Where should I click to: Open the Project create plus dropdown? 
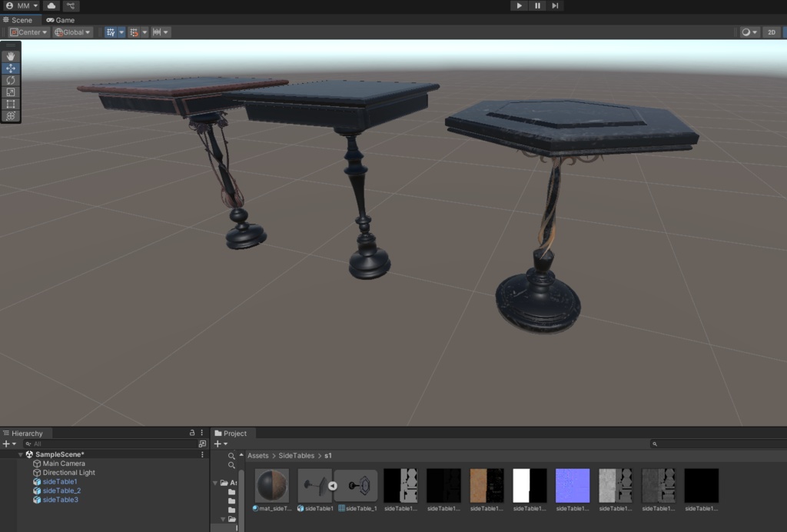coord(221,444)
